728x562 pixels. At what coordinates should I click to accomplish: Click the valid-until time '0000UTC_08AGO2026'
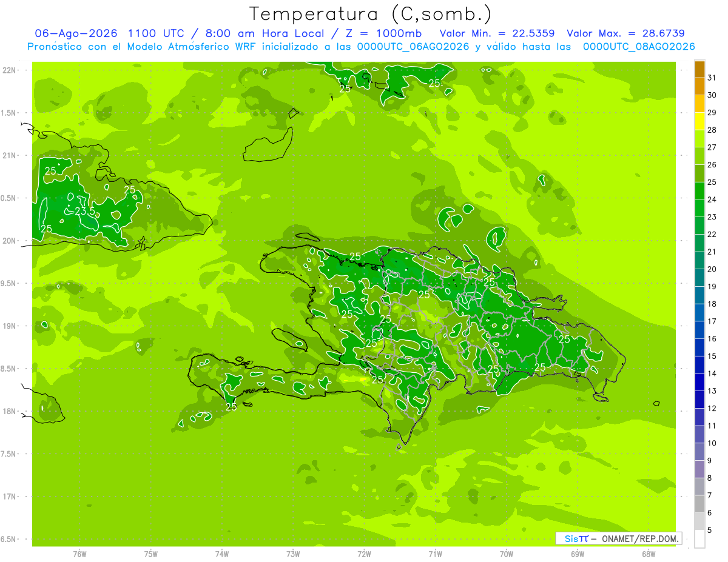(639, 47)
